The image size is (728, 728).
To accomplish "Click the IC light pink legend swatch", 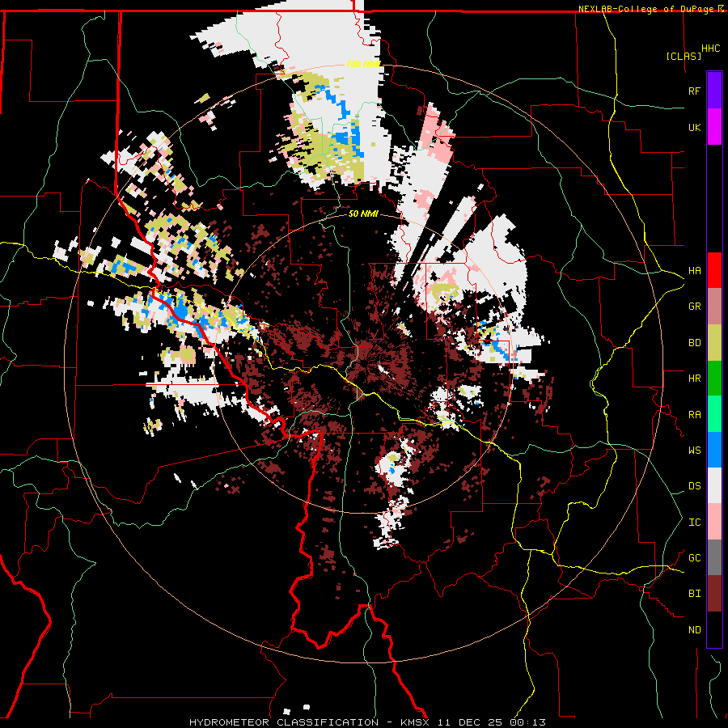I will coord(714,522).
